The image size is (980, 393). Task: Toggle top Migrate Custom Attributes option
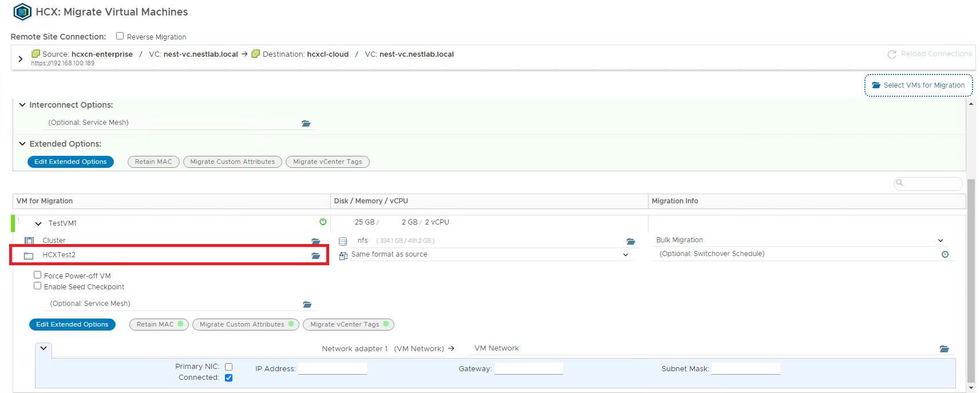(232, 162)
